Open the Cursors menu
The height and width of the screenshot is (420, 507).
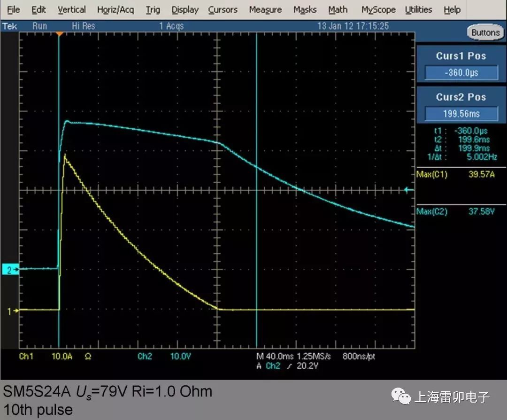click(x=223, y=9)
